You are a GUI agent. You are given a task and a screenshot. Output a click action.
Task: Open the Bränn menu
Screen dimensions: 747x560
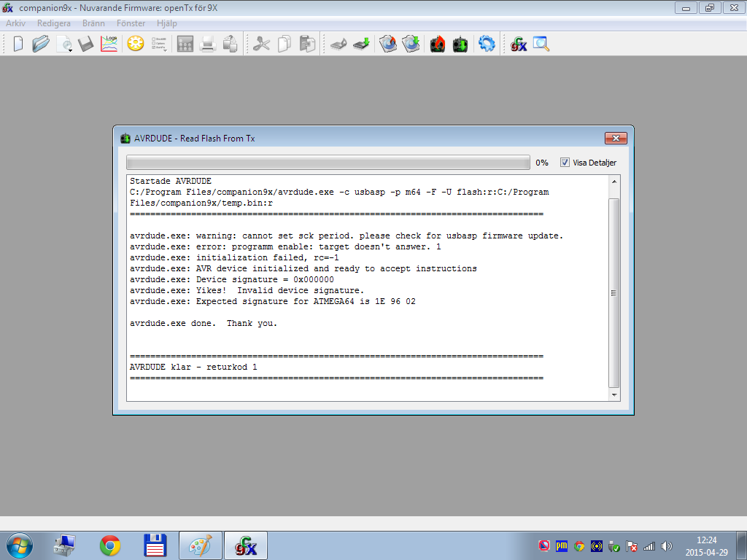tap(93, 23)
